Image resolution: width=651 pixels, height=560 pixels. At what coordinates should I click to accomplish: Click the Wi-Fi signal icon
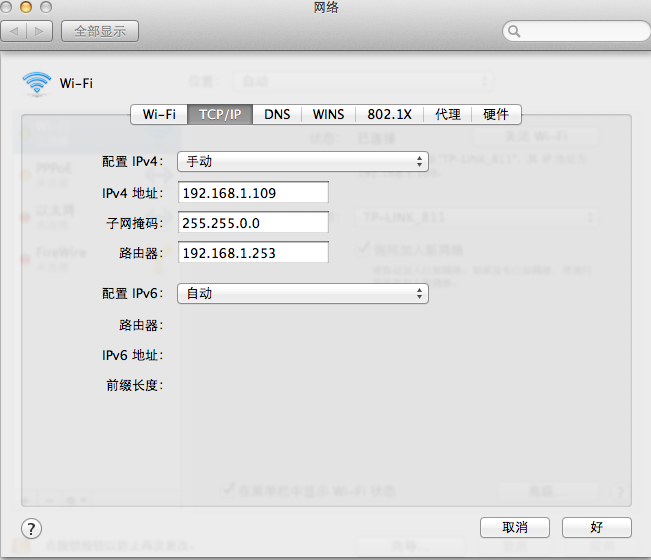pyautogui.click(x=37, y=83)
